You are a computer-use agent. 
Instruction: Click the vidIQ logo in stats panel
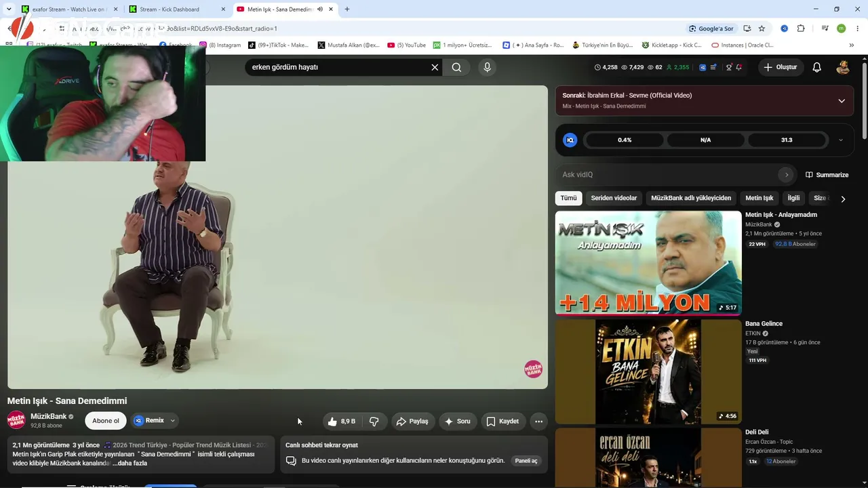570,140
